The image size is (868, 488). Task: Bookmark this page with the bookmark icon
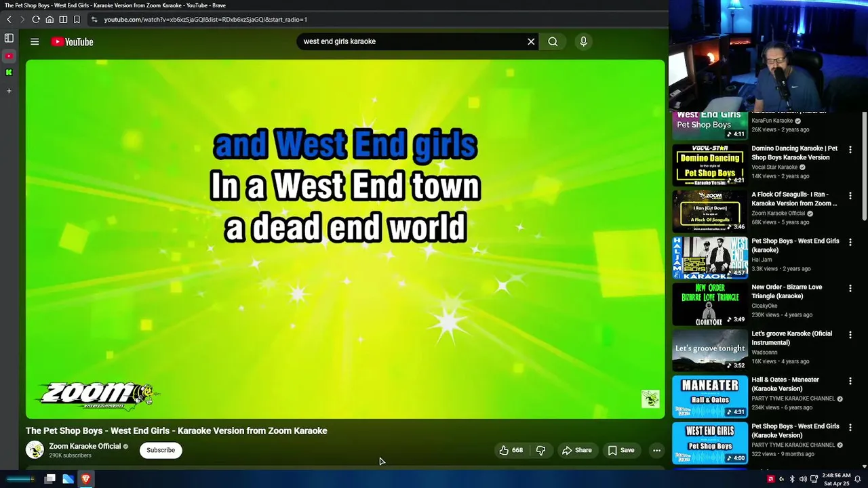pos(77,20)
